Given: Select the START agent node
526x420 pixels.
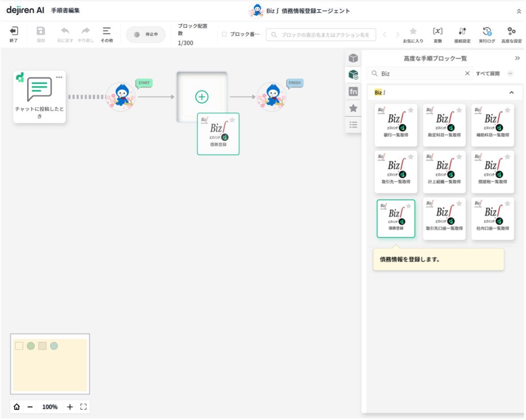Looking at the screenshot, I should pyautogui.click(x=121, y=97).
